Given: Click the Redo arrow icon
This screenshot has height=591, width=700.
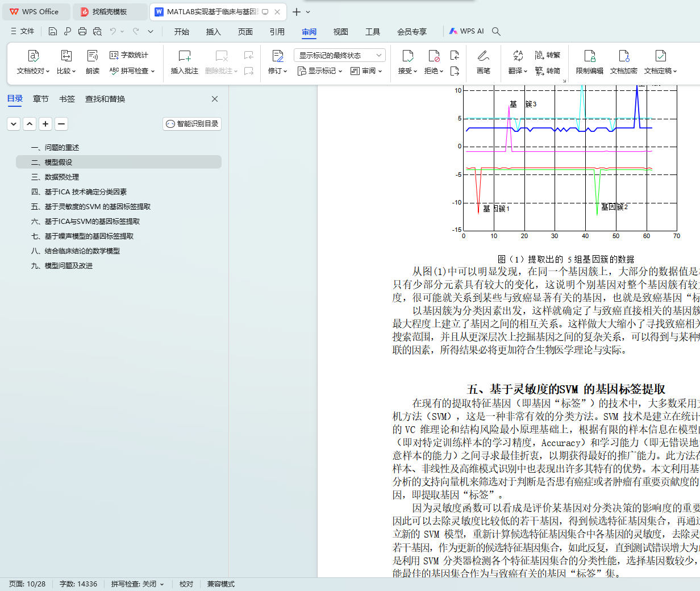Looking at the screenshot, I should point(136,32).
